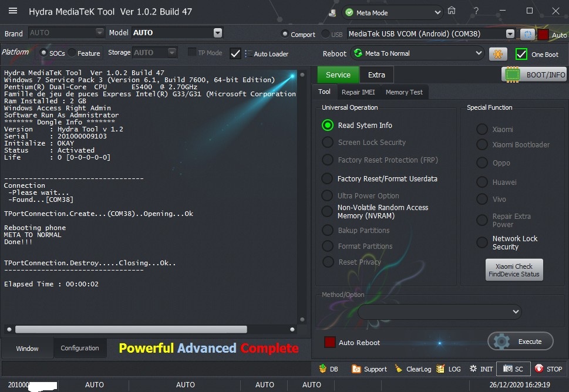
Task: Select the Feature platform radio button
Action: point(72,53)
